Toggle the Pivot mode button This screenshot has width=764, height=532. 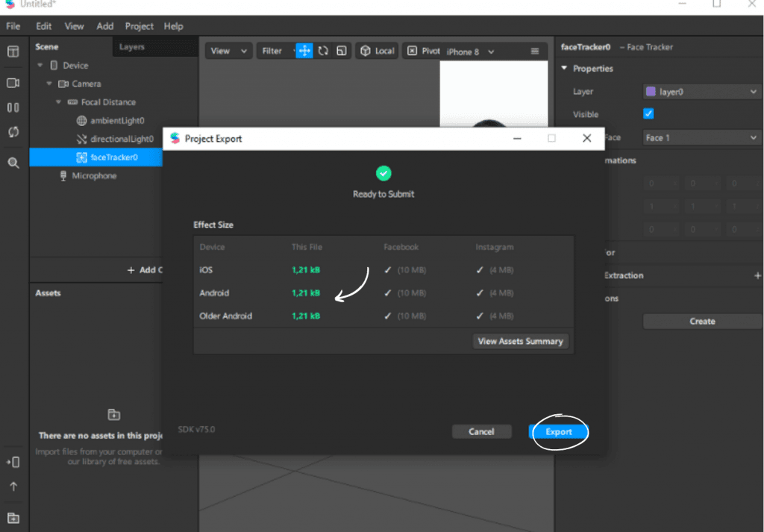tap(423, 51)
